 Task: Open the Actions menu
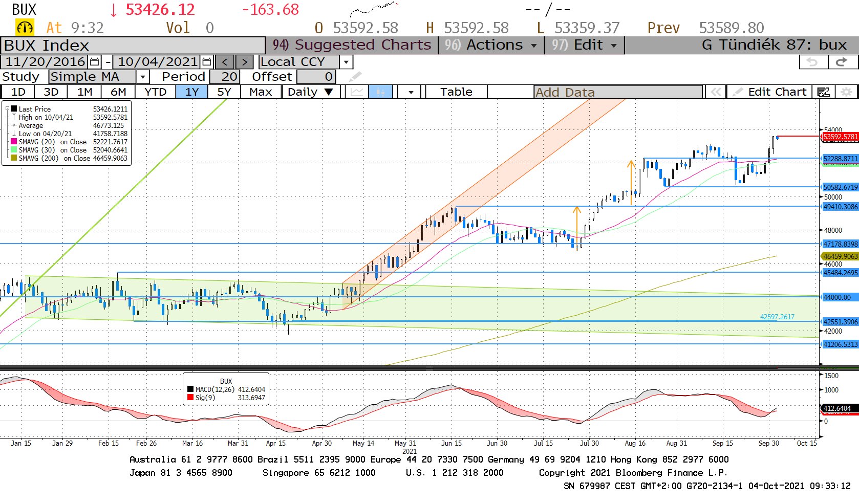click(x=491, y=45)
